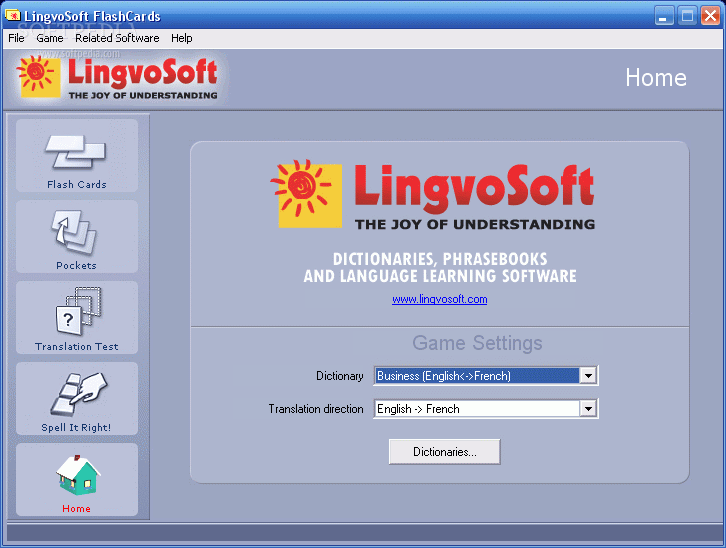Click the LingvoSoft logo in header
This screenshot has height=548, width=726.
(117, 78)
